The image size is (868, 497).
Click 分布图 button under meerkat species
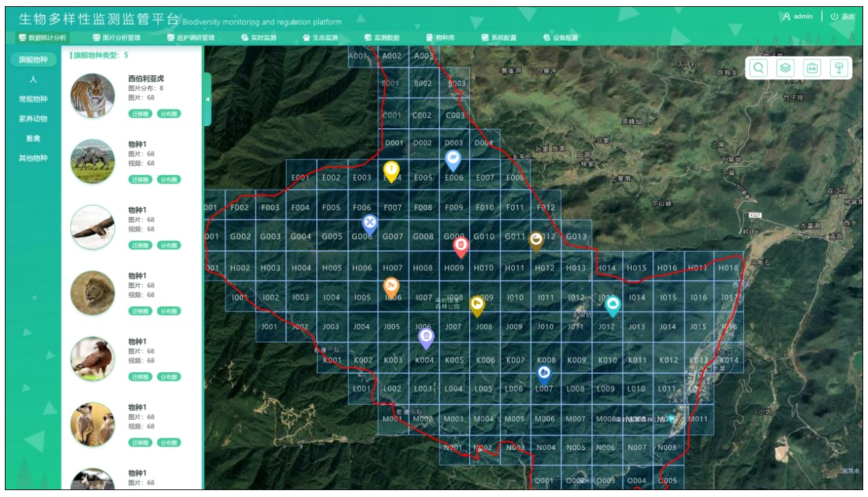coord(168,443)
